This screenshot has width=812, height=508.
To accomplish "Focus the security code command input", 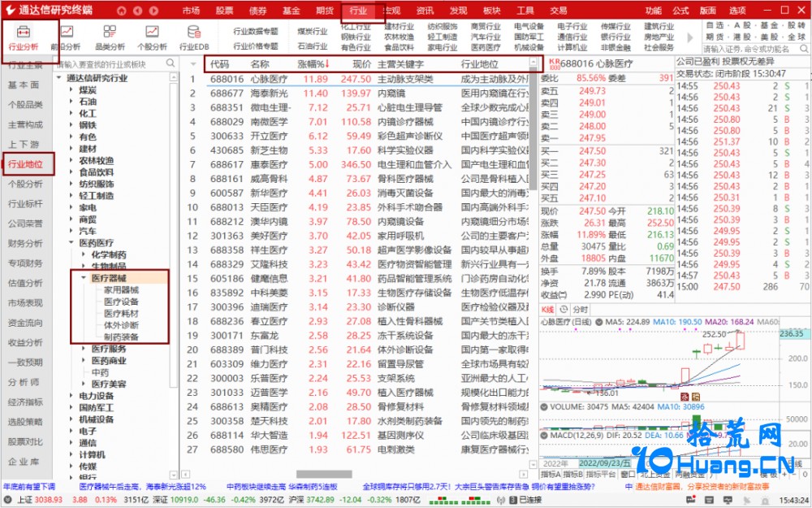I will [x=751, y=49].
